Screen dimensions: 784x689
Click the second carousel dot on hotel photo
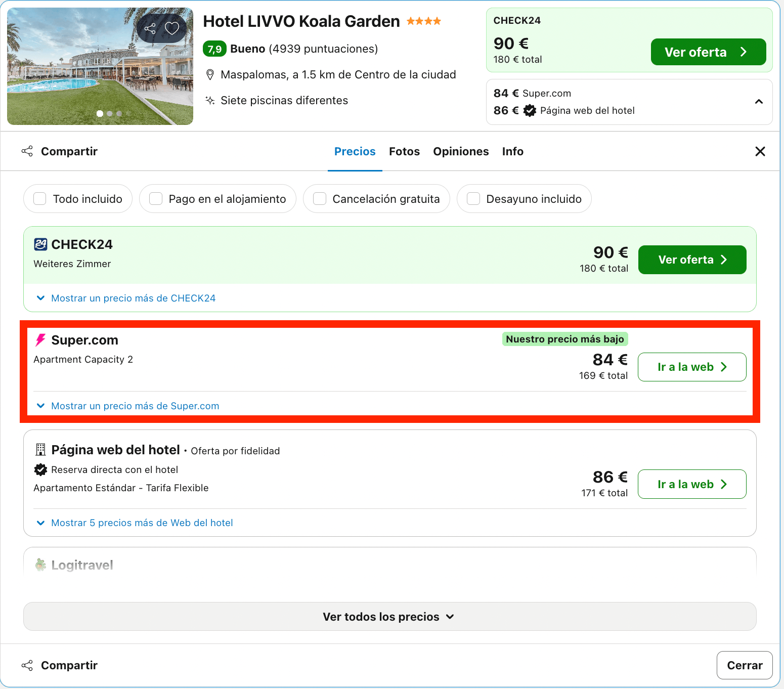pos(109,114)
